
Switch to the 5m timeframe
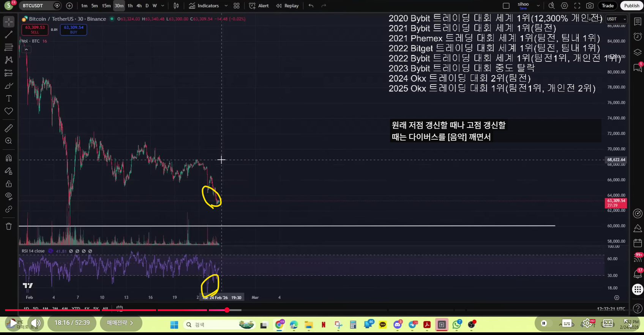(95, 6)
